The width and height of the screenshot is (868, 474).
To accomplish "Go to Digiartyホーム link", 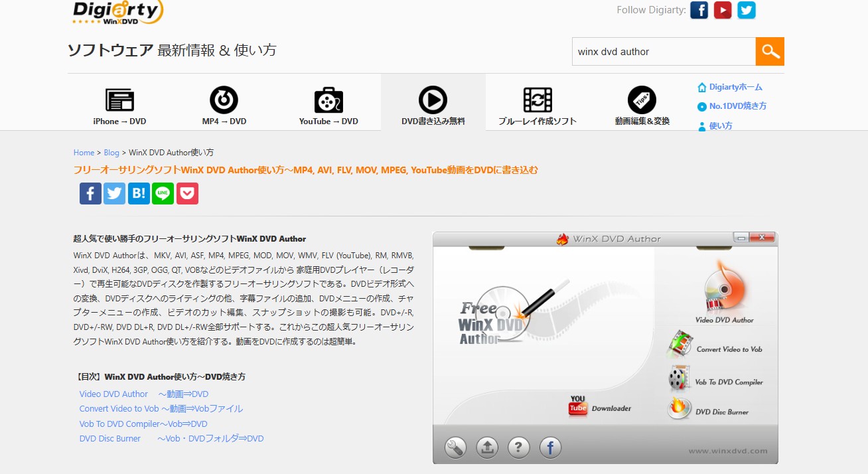I will 736,87.
